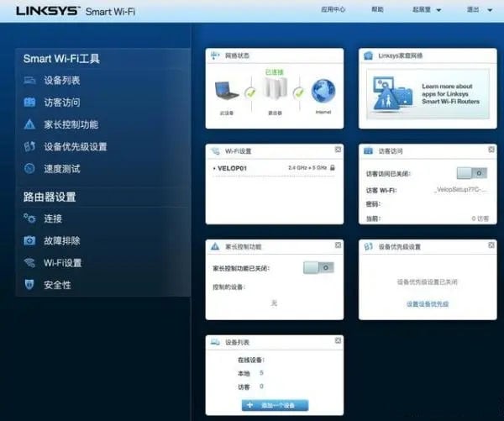Open 应用中心 in the top bar
The width and height of the screenshot is (504, 421).
click(333, 9)
